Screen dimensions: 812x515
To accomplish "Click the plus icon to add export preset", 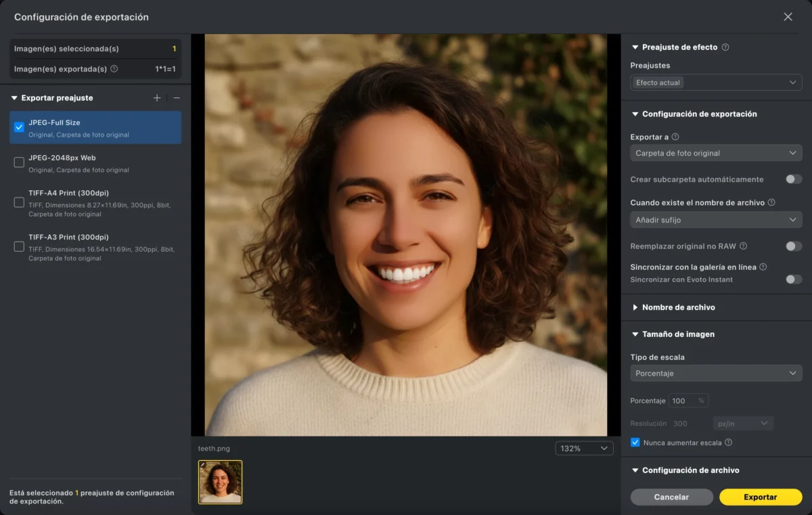I will point(157,98).
